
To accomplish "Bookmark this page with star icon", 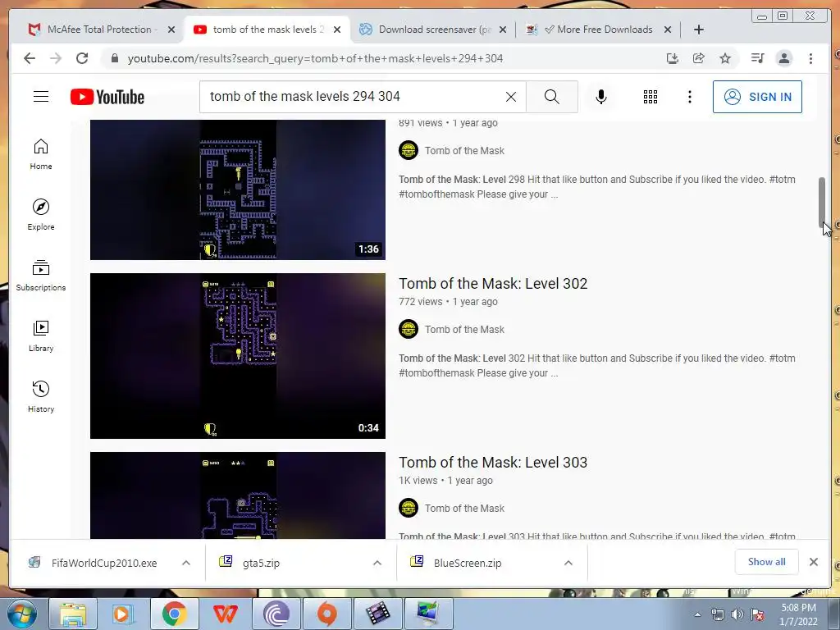I will pos(725,58).
